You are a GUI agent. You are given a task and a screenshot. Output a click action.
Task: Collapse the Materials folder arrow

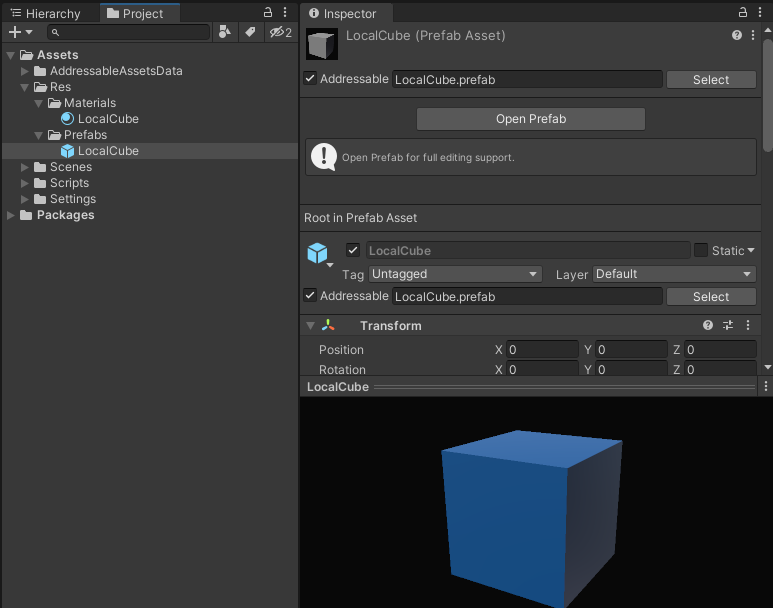[x=38, y=104]
